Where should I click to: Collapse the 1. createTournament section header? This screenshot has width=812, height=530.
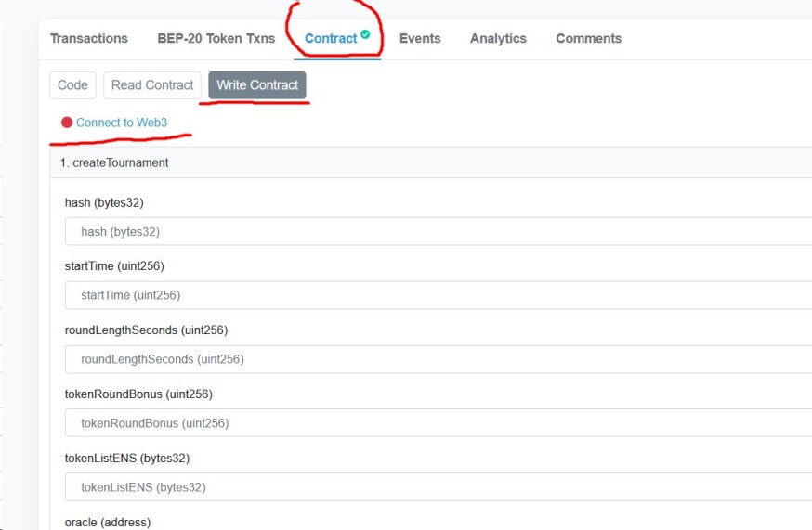pos(431,162)
